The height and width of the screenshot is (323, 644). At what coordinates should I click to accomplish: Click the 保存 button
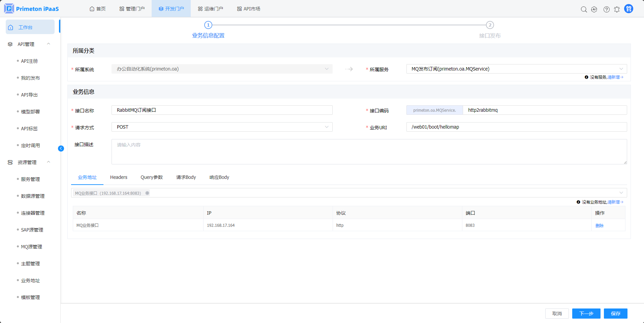click(615, 314)
